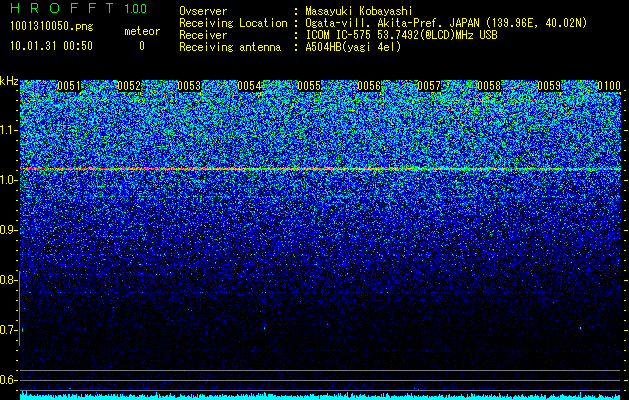629x400 pixels.
Task: Click the Receiver label
Action: coord(203,35)
